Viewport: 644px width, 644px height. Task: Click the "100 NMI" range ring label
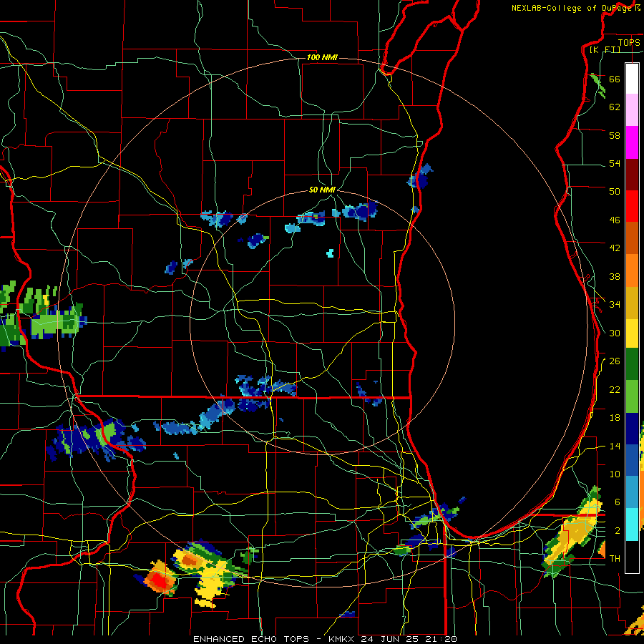(x=322, y=57)
